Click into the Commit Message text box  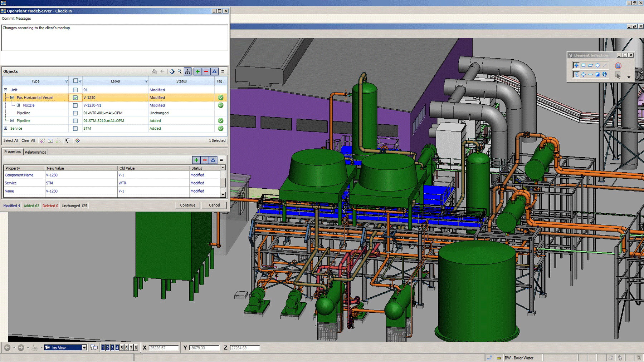pyautogui.click(x=114, y=38)
